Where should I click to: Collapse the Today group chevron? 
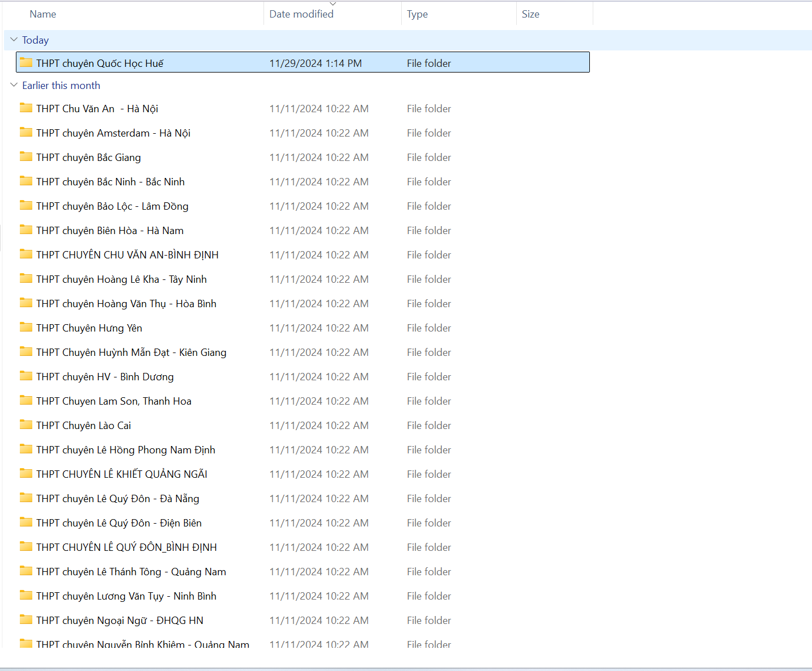coord(14,40)
